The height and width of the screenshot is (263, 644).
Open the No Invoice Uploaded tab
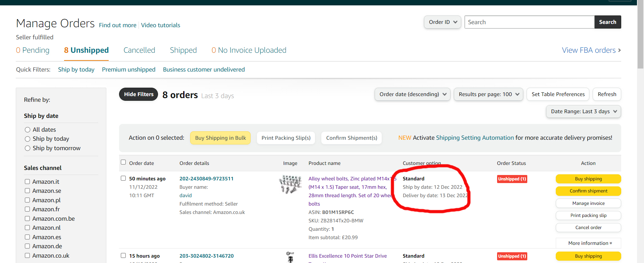pos(249,50)
